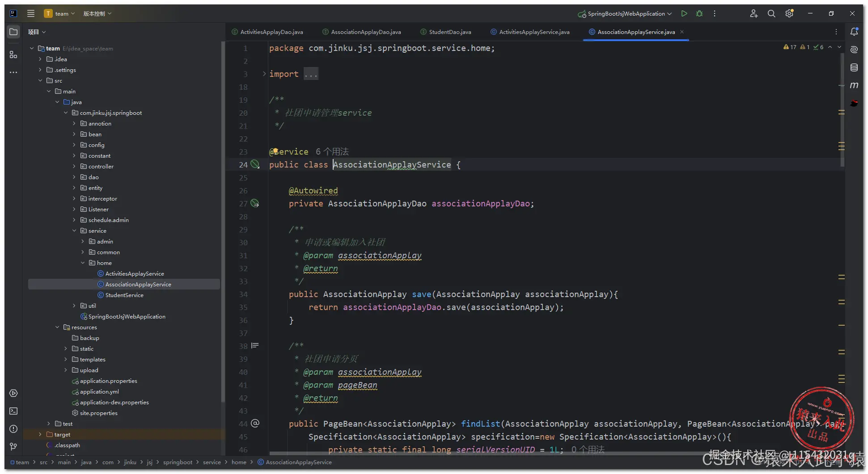Switch to ActivitiesApplayDao.java tab

[x=267, y=32]
